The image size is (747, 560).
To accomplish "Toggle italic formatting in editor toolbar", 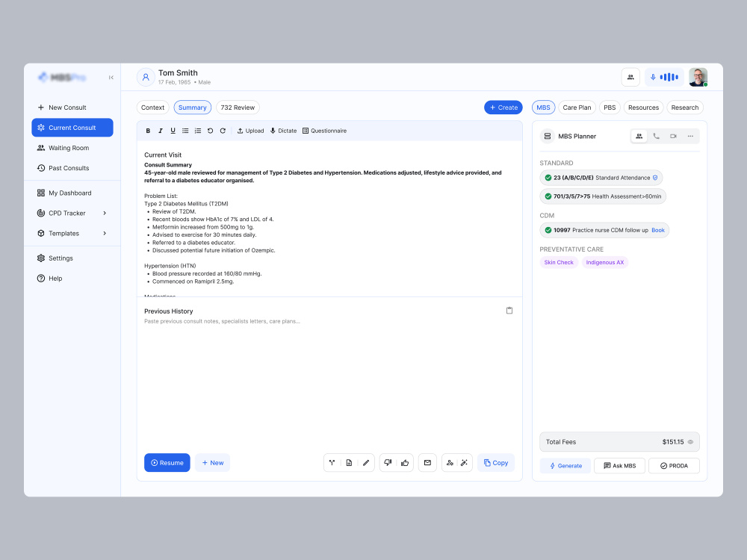I will tap(161, 131).
